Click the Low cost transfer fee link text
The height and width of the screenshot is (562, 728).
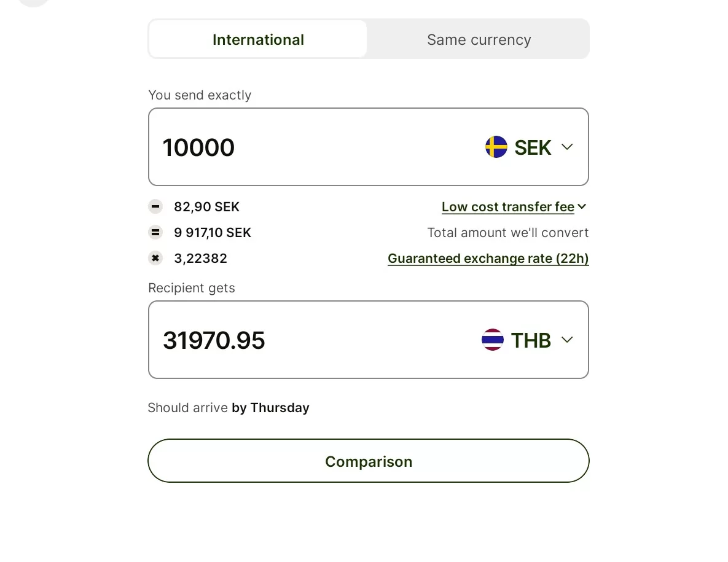click(507, 207)
